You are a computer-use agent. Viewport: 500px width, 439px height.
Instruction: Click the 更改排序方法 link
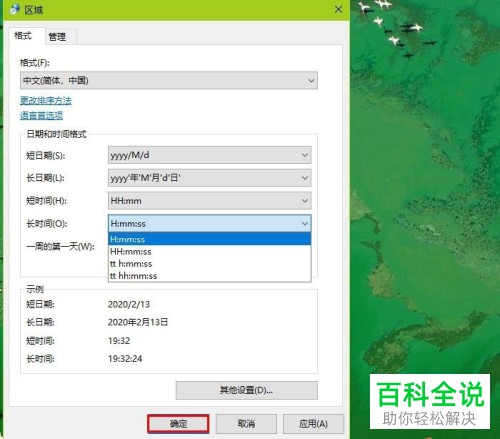46,100
